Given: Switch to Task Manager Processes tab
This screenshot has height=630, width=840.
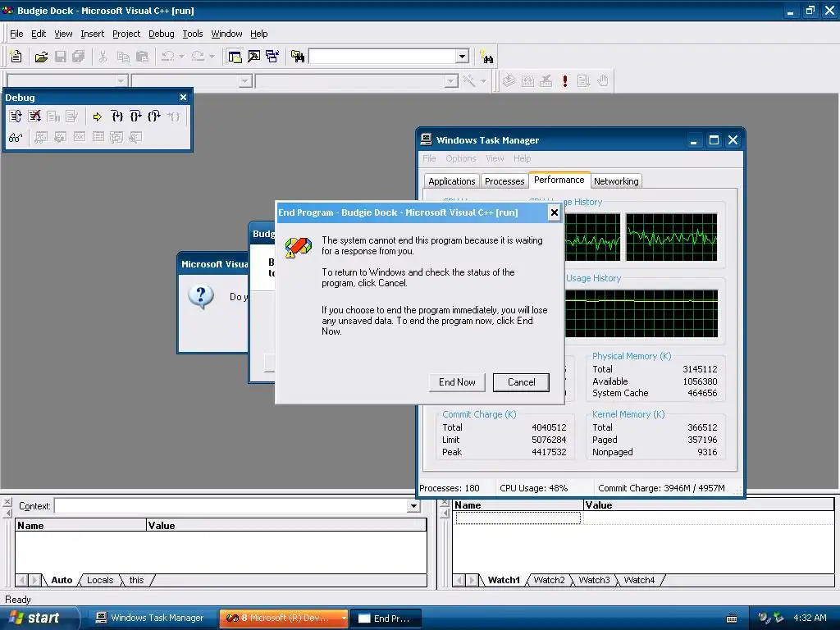Looking at the screenshot, I should [504, 181].
